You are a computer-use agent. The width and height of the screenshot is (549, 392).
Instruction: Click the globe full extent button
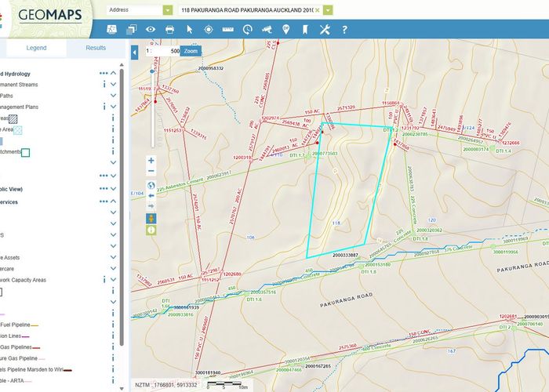(151, 185)
